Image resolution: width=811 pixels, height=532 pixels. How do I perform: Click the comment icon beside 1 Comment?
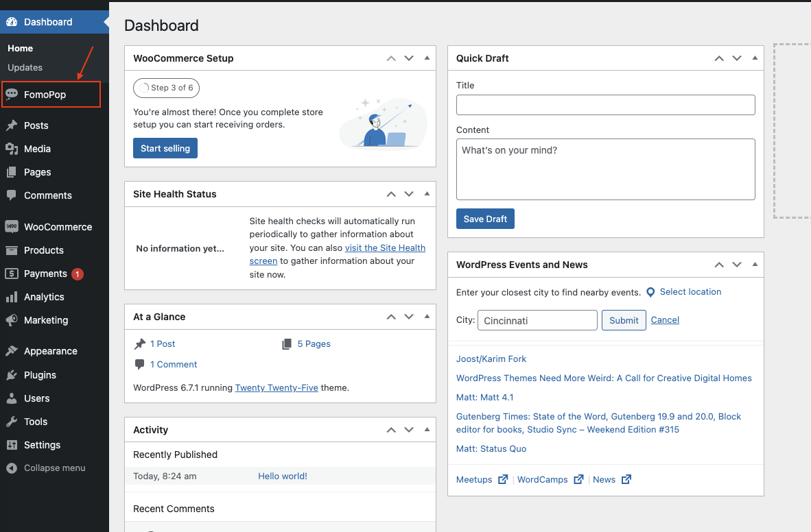(x=140, y=364)
